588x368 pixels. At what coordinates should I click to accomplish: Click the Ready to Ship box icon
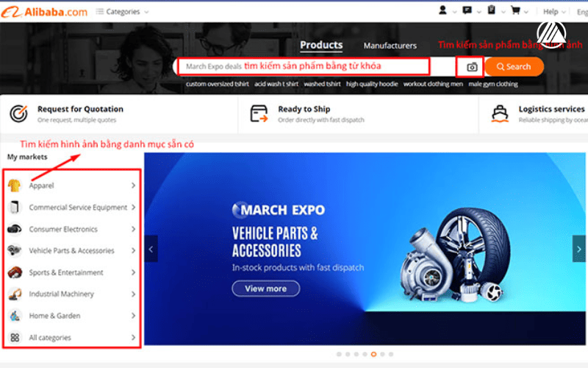point(259,113)
